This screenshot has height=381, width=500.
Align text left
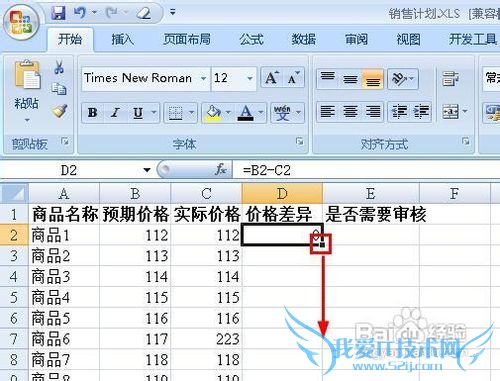328,112
